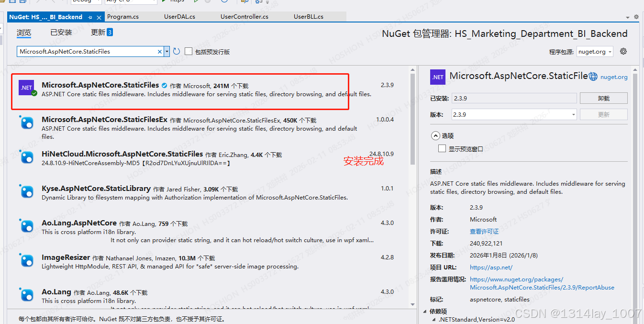Click version 1.0.0.4 of StaticFilesEx
Viewport: 644px width, 324px height.
click(x=385, y=120)
